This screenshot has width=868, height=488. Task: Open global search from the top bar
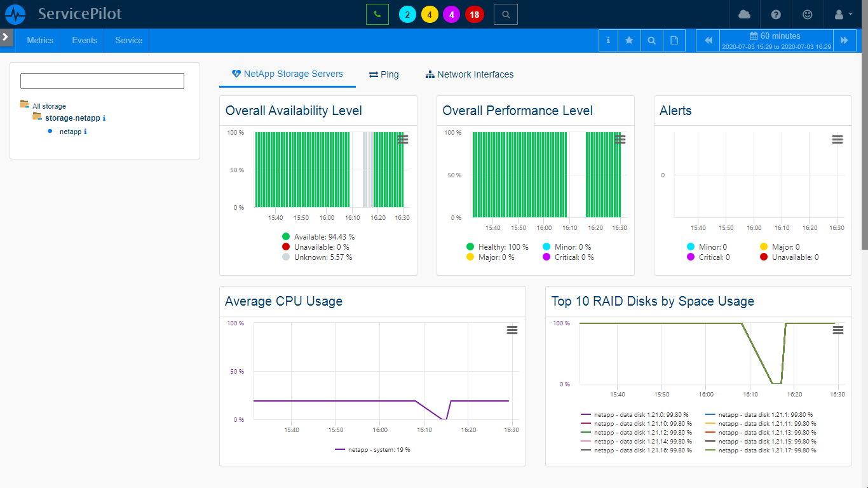[505, 14]
